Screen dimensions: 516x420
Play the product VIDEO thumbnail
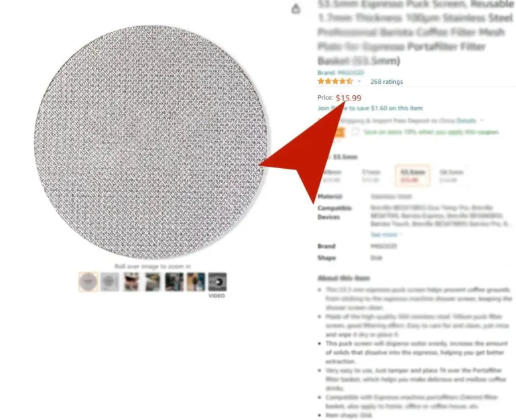coord(217,282)
